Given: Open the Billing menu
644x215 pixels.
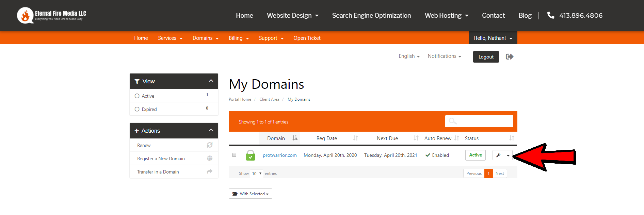Looking at the screenshot, I should pos(239,38).
